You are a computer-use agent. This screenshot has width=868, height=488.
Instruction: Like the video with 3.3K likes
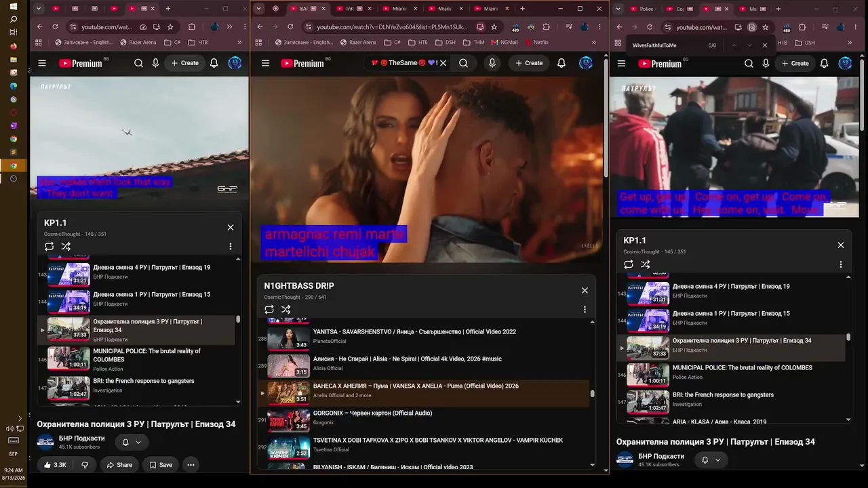(x=54, y=465)
